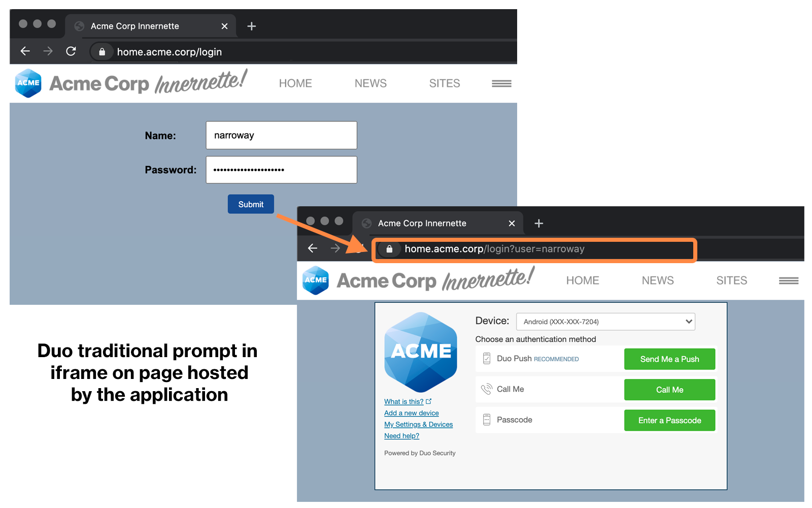Click back arrow in the Duo prompt browser
Viewport: 812px width, 508px height.
tap(313, 248)
